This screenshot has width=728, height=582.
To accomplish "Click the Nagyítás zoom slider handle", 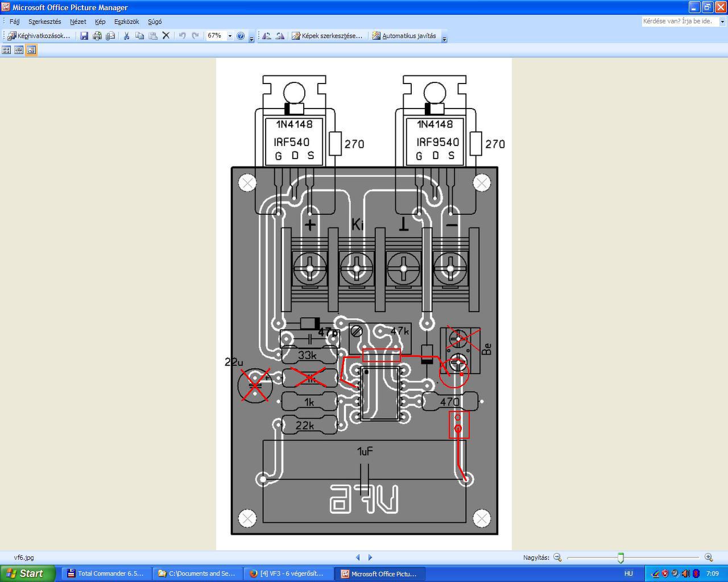I will tap(621, 558).
